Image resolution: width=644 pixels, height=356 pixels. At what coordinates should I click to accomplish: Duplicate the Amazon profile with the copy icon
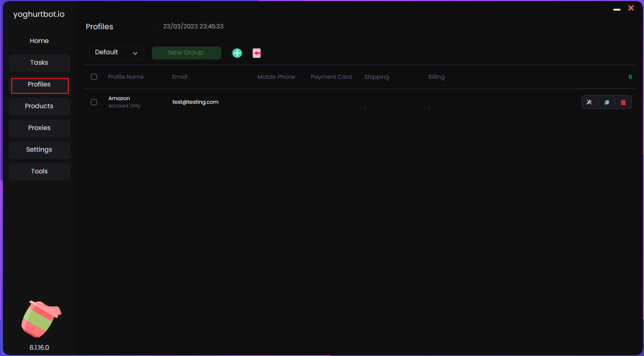pos(607,102)
